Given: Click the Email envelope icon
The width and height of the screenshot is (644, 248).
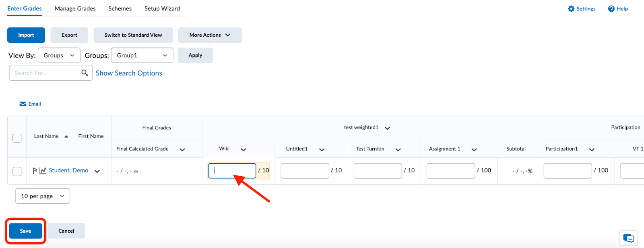Looking at the screenshot, I should (23, 104).
